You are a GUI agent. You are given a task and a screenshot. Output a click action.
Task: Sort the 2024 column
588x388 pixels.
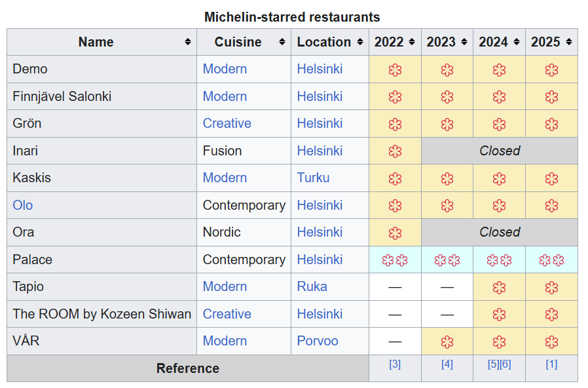point(516,42)
